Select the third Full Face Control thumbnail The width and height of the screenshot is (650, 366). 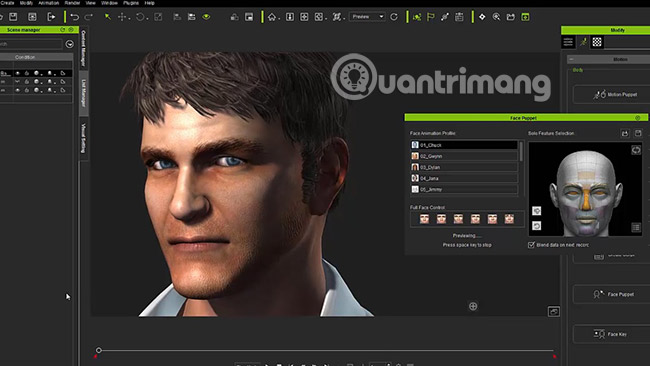click(458, 219)
